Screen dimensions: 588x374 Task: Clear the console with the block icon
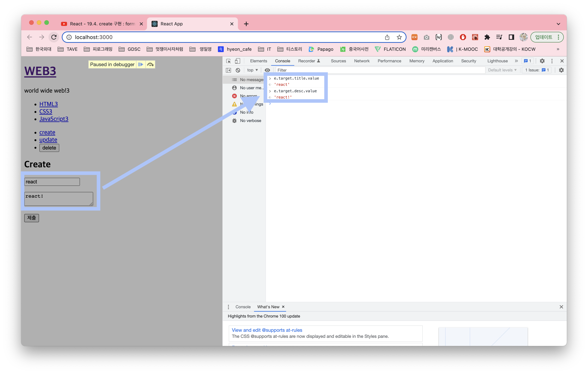coord(238,70)
